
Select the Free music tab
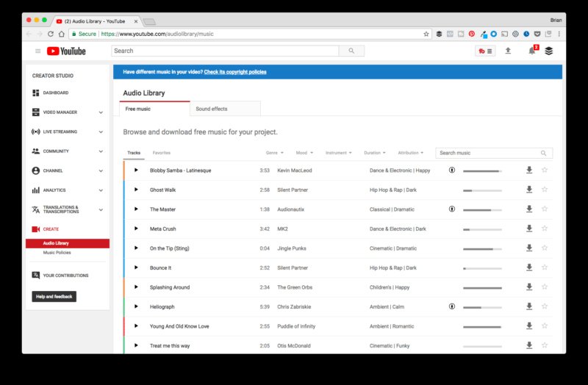pos(154,109)
